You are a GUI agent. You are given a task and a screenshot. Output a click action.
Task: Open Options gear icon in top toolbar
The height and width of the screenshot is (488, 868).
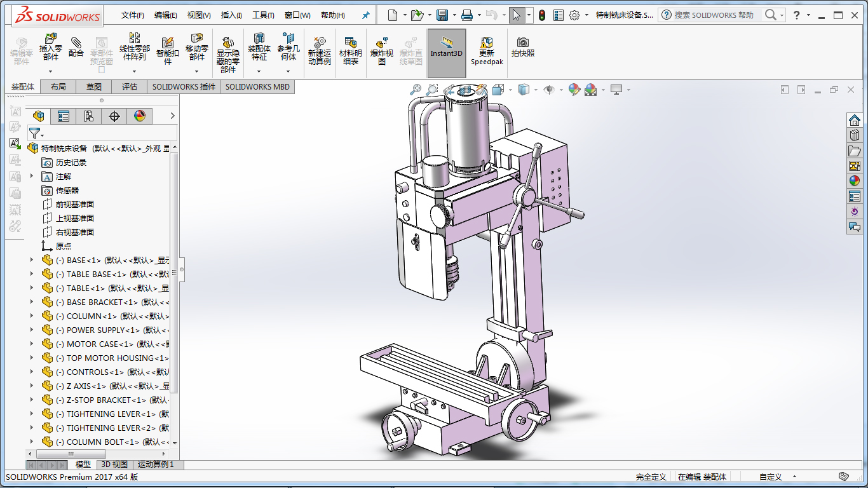tap(574, 15)
